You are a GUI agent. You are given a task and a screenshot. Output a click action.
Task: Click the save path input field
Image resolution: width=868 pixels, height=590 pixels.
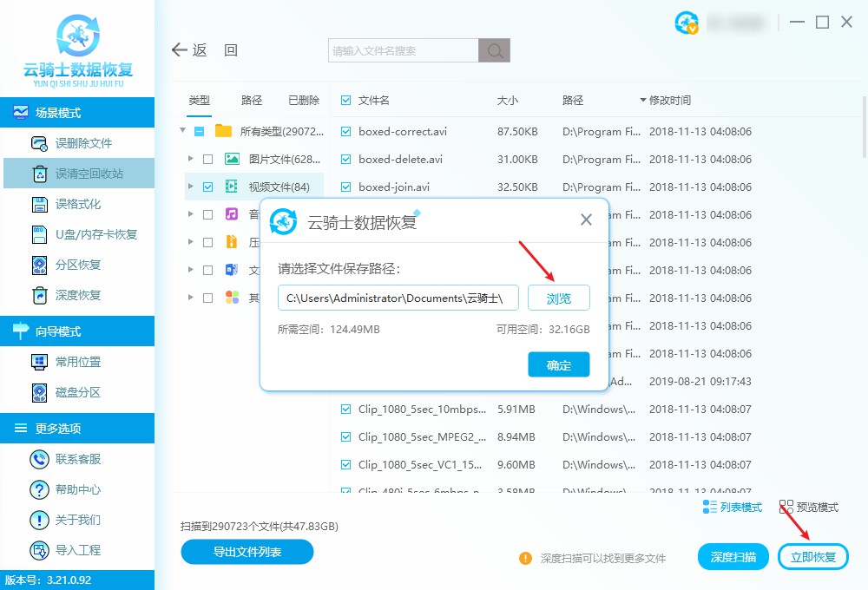[x=398, y=298]
